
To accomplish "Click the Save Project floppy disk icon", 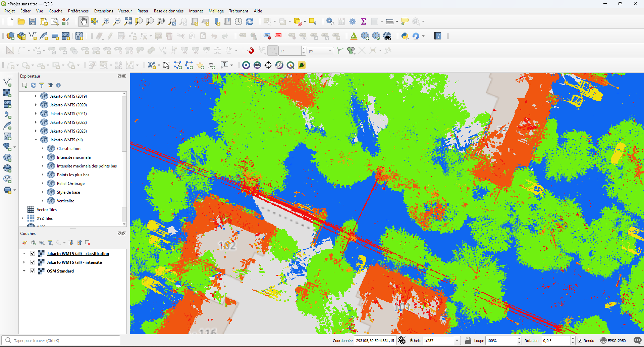I will tap(33, 22).
